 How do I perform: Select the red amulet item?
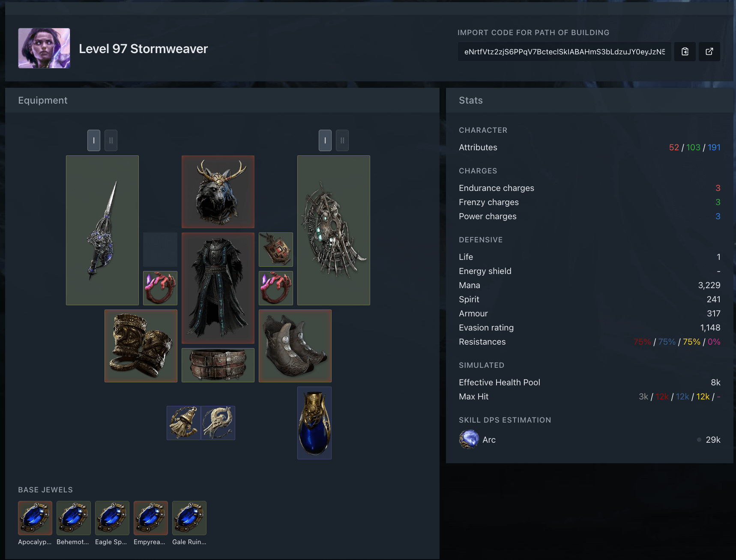[275, 250]
